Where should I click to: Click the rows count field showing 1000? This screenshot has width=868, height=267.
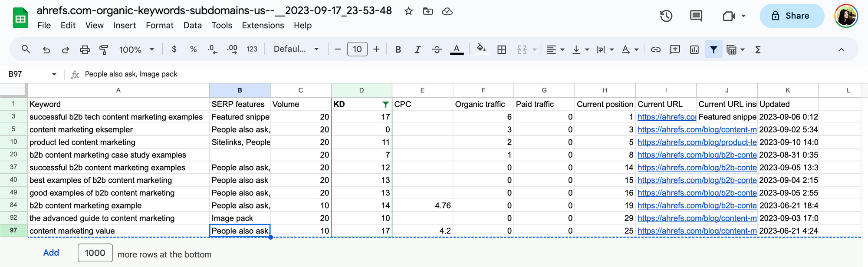pyautogui.click(x=95, y=253)
